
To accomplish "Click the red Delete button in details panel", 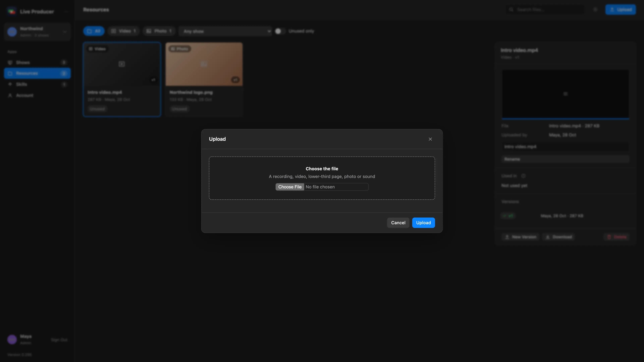I will 617,237.
